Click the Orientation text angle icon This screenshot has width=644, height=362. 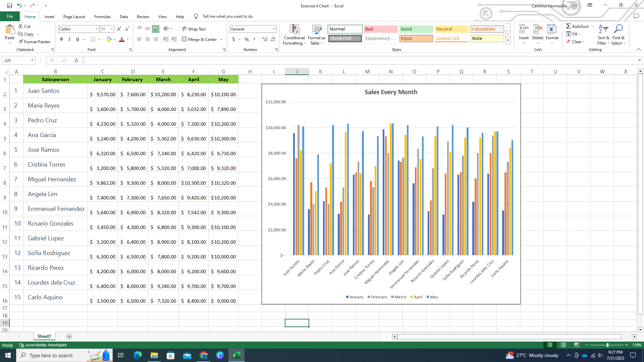[166, 29]
